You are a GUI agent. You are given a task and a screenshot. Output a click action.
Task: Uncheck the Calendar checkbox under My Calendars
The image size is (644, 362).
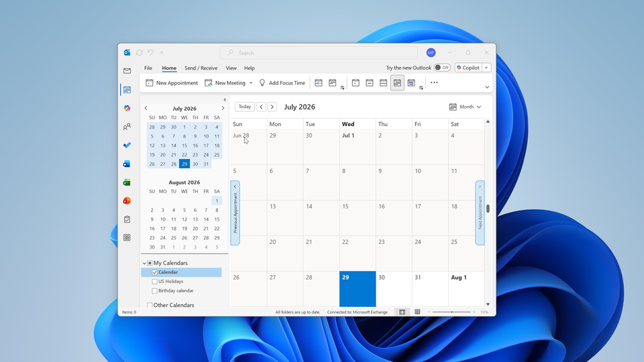point(154,272)
